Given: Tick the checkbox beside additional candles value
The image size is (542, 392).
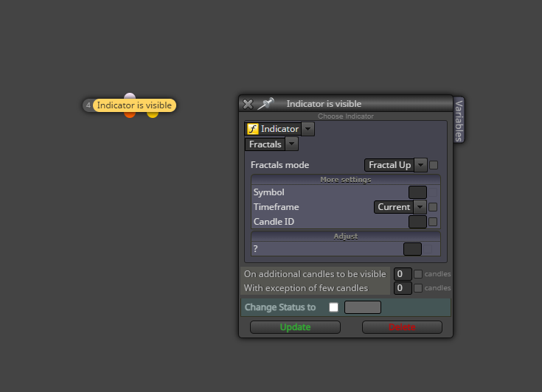Looking at the screenshot, I should [x=418, y=274].
